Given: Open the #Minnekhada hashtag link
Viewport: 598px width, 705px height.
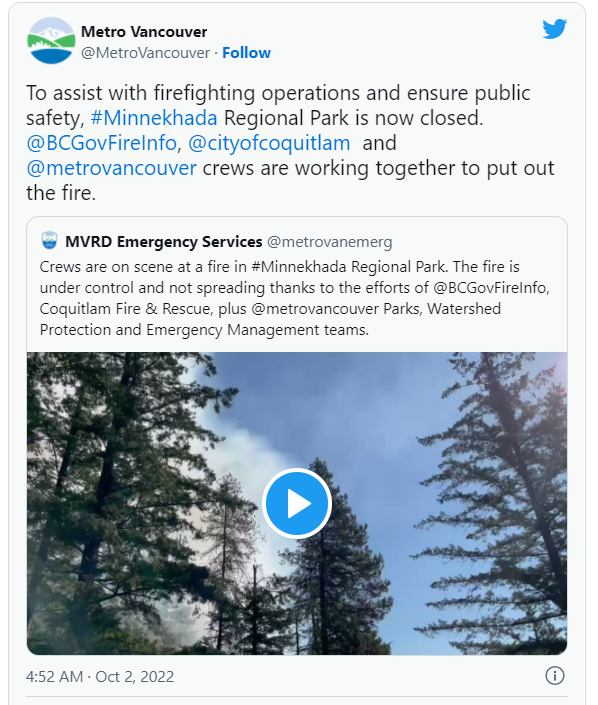Looking at the screenshot, I should coord(154,118).
